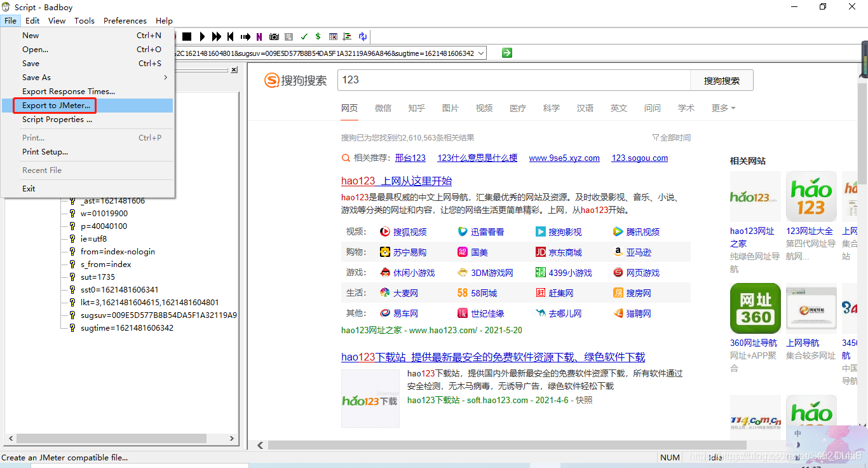868x468 pixels.
Task: Open the Edit menu
Action: click(32, 20)
